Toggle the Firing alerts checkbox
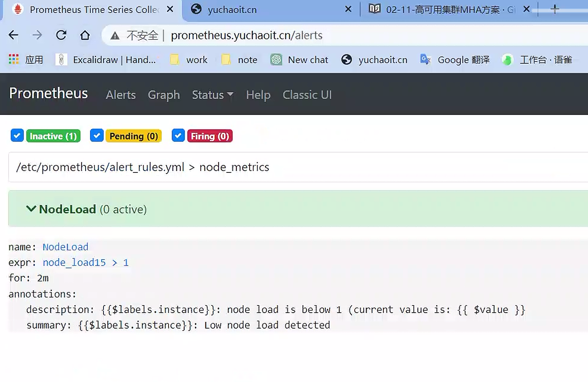 point(178,135)
